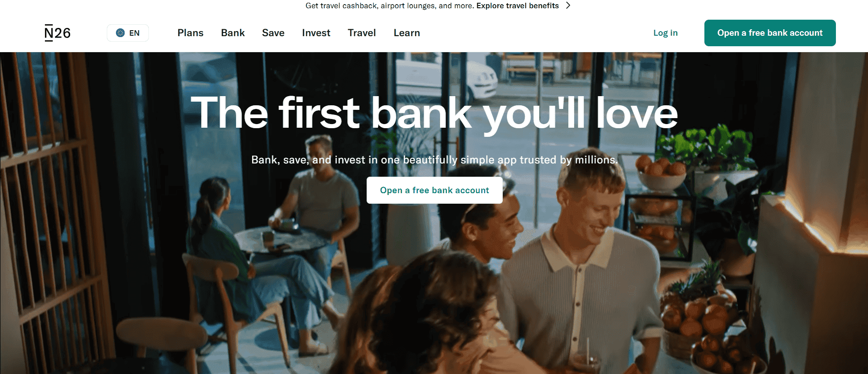The width and height of the screenshot is (868, 374).
Task: Open the Invest navigation item
Action: (x=316, y=33)
